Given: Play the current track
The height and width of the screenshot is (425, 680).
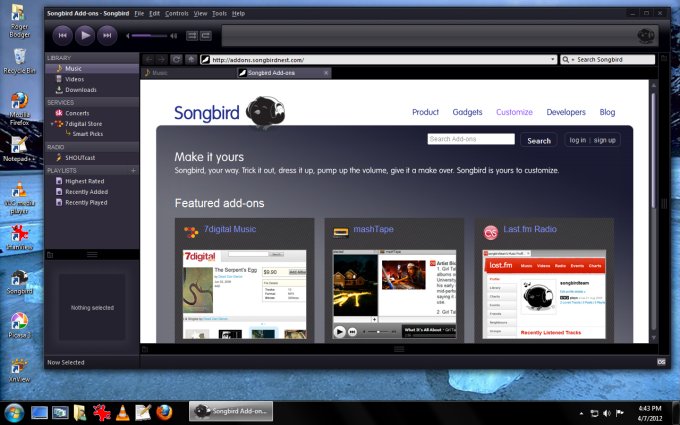Looking at the screenshot, I should pos(85,35).
